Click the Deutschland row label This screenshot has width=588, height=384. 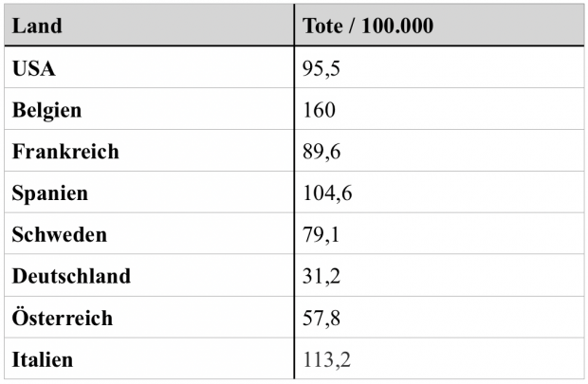72,277
